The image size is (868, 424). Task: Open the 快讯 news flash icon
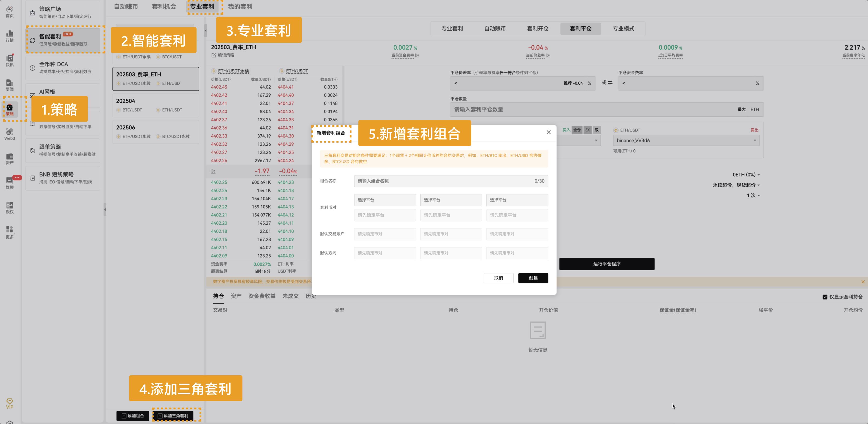[x=9, y=61]
